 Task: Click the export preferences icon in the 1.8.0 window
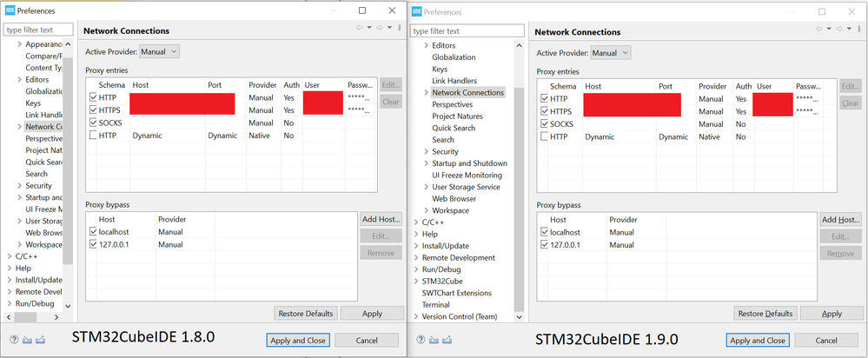coord(40,340)
